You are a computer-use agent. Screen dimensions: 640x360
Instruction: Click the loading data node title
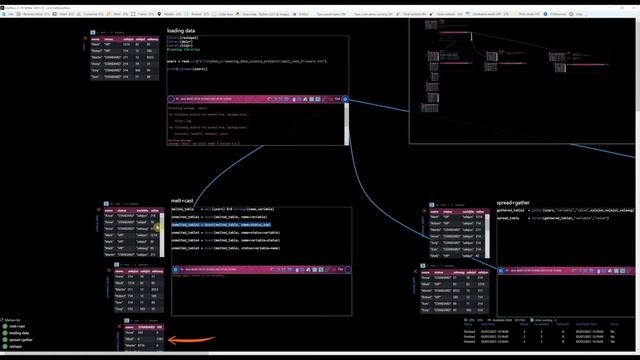point(181,31)
